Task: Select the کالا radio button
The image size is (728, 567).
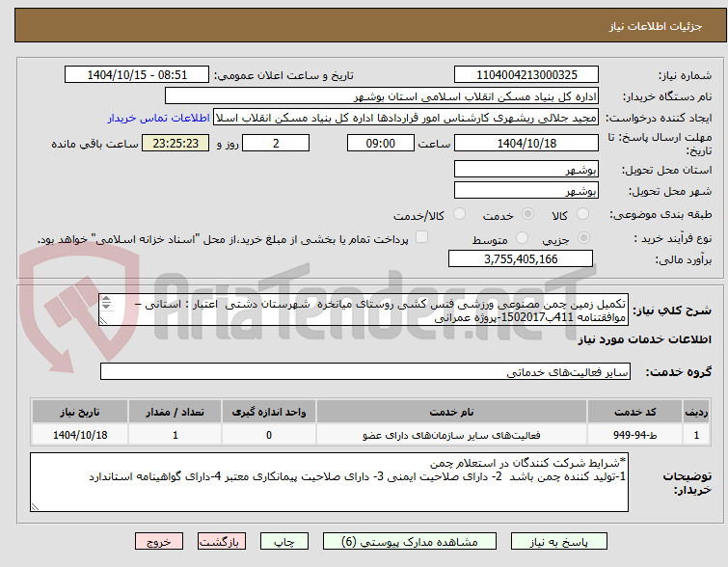Action: click(x=582, y=214)
